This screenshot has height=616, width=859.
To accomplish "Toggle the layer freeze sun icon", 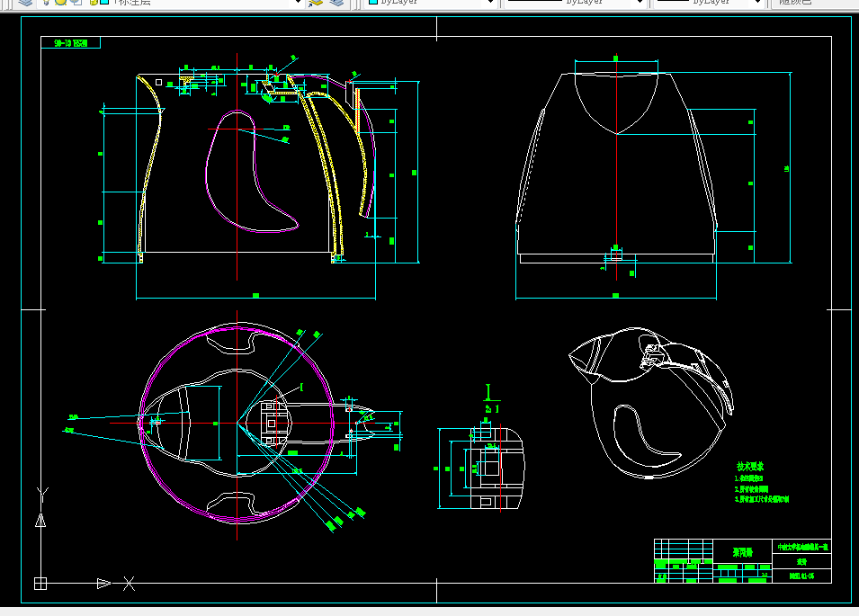I will pos(61,2).
